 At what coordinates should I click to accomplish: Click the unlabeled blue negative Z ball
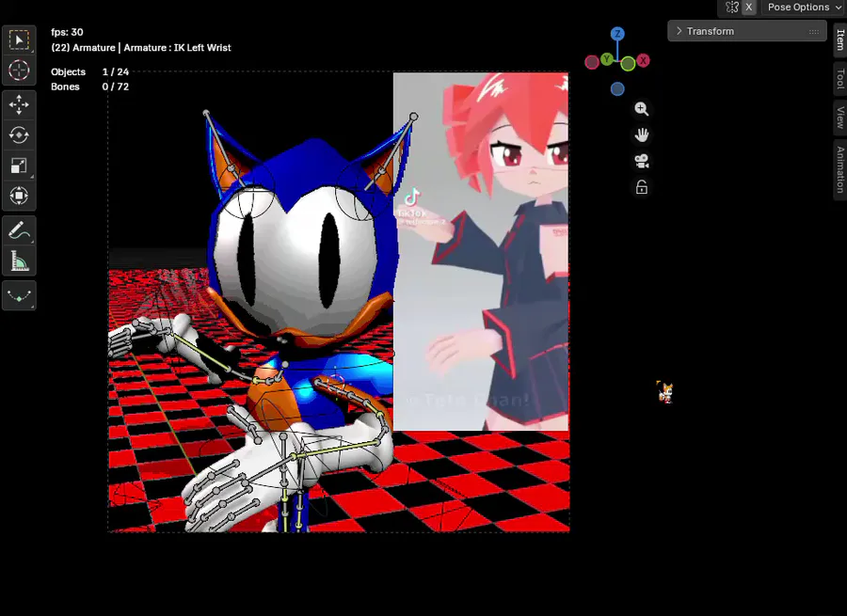pos(617,89)
